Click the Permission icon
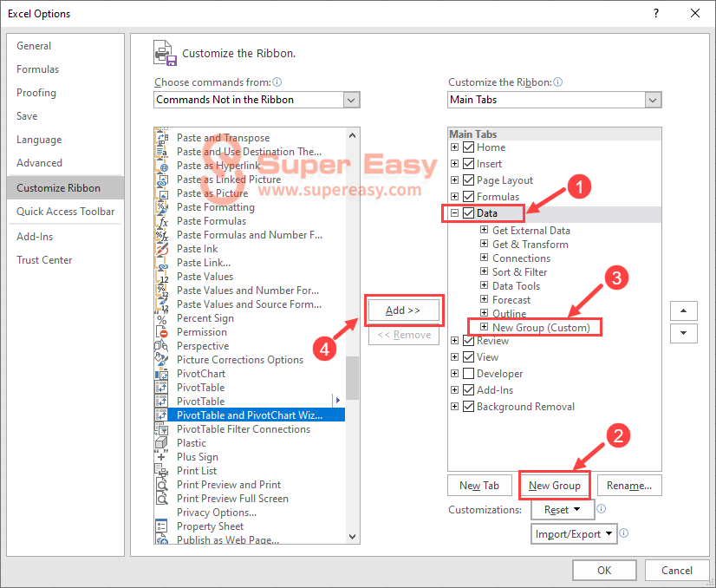Screen dimensions: 716x588 (161, 332)
